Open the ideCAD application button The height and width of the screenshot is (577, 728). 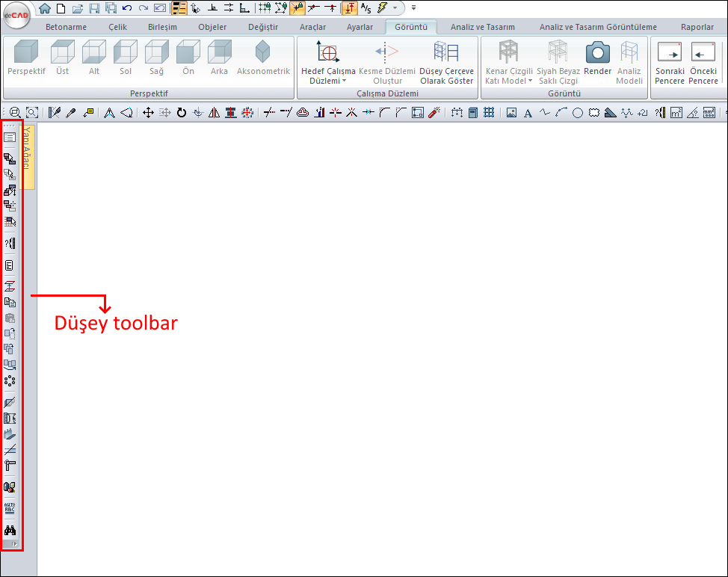point(16,15)
